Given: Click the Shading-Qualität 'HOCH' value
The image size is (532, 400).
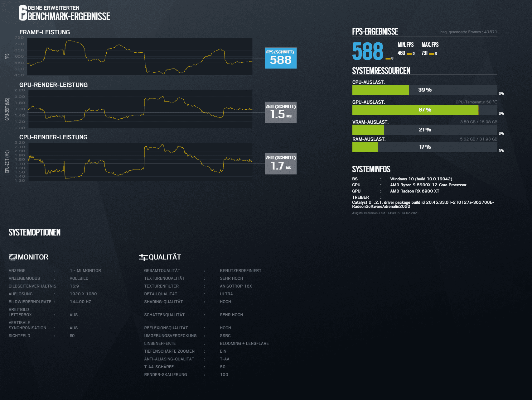Looking at the screenshot, I should pyautogui.click(x=225, y=302).
